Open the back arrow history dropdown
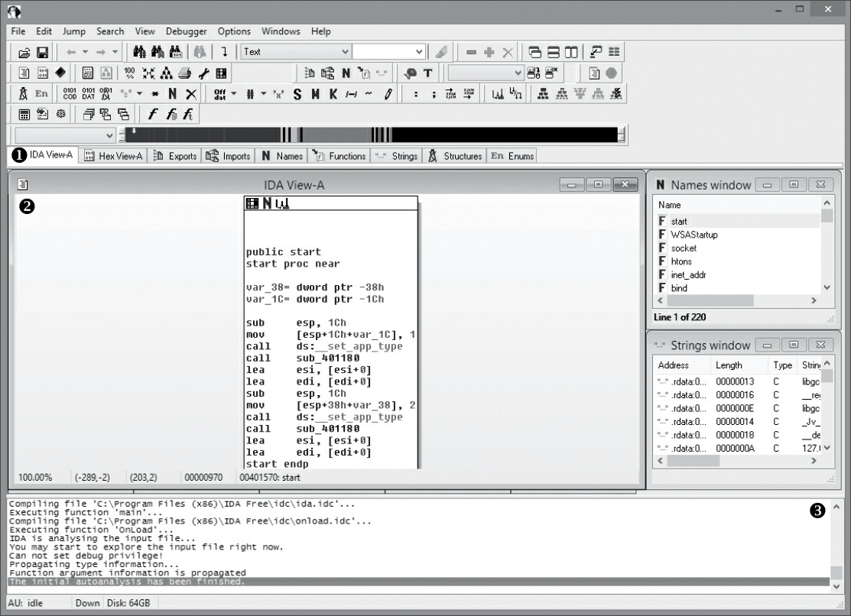Viewport: 851px width, 616px height. click(x=85, y=52)
